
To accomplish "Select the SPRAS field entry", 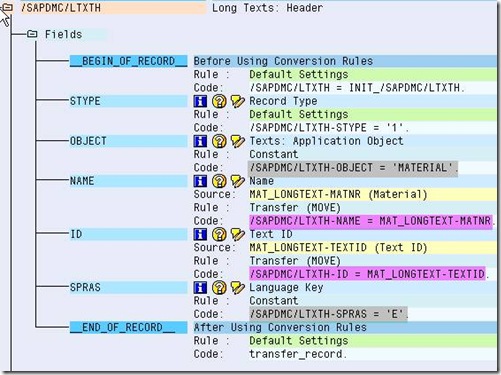I will pyautogui.click(x=128, y=287).
